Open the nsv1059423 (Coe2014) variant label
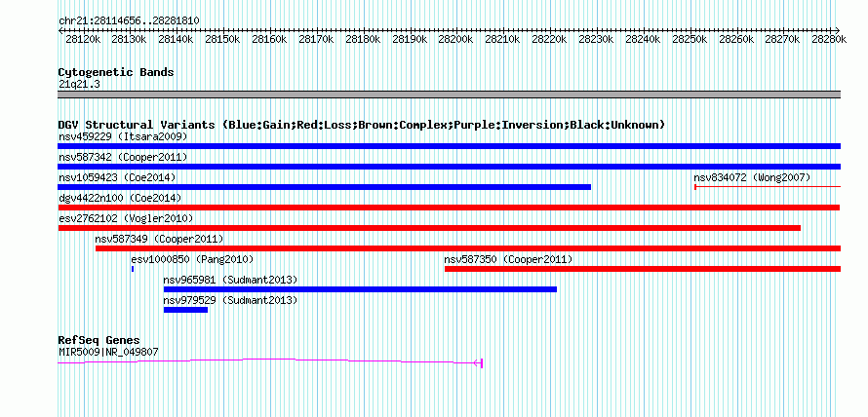 117,177
